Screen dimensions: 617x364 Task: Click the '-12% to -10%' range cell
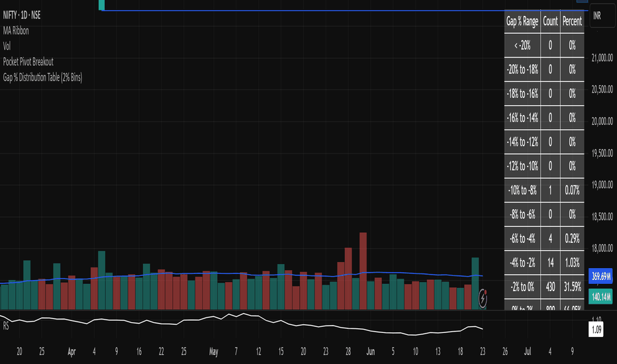point(522,166)
